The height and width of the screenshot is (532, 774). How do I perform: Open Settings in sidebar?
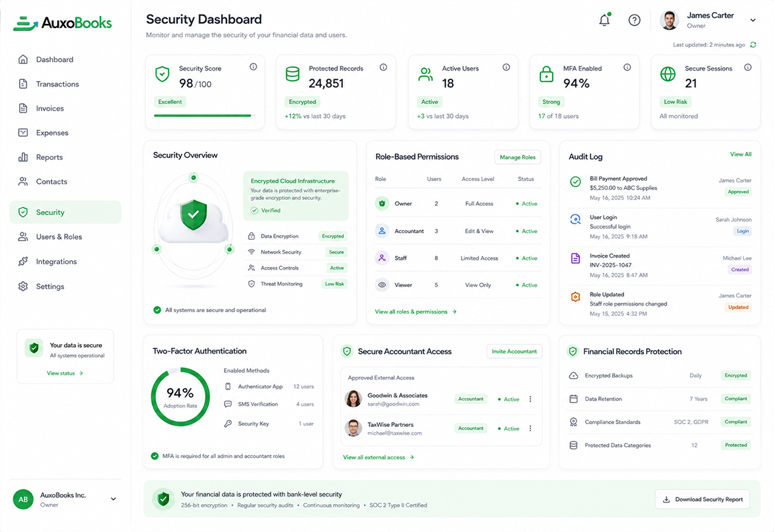click(65, 286)
